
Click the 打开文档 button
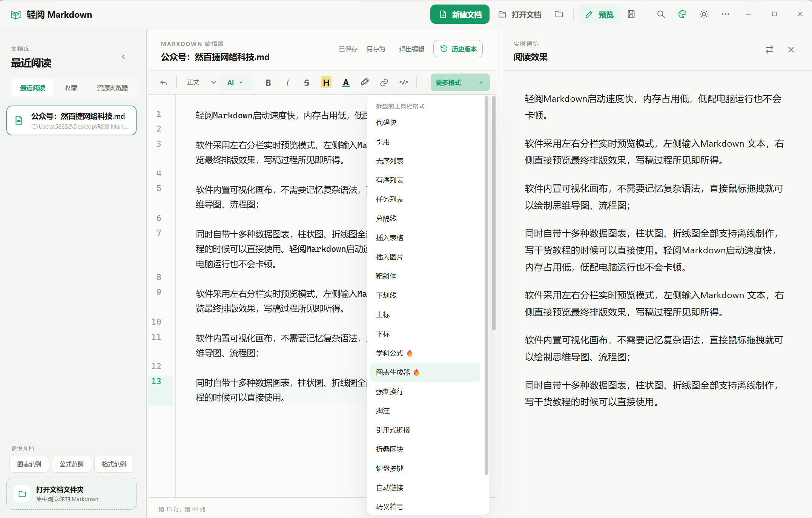pos(520,14)
